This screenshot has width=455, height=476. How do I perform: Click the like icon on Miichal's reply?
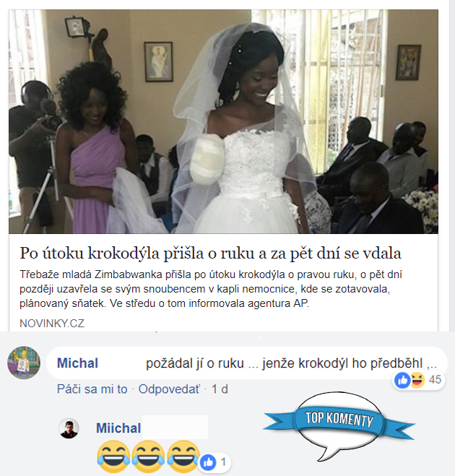(x=208, y=462)
